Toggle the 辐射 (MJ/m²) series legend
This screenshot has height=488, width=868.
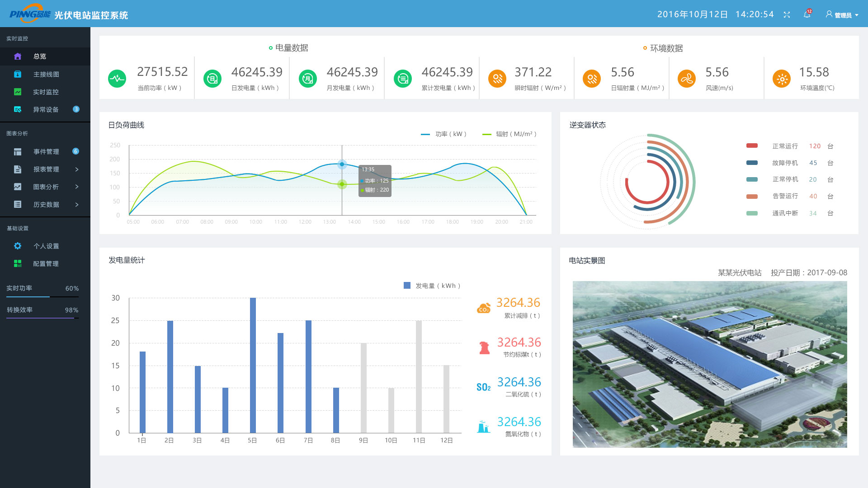tap(509, 134)
